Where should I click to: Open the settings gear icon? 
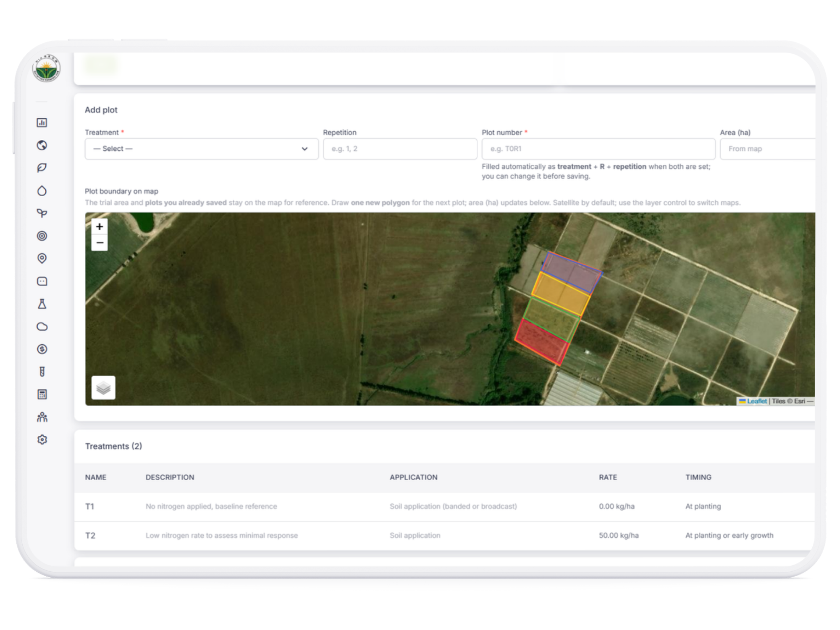point(42,440)
